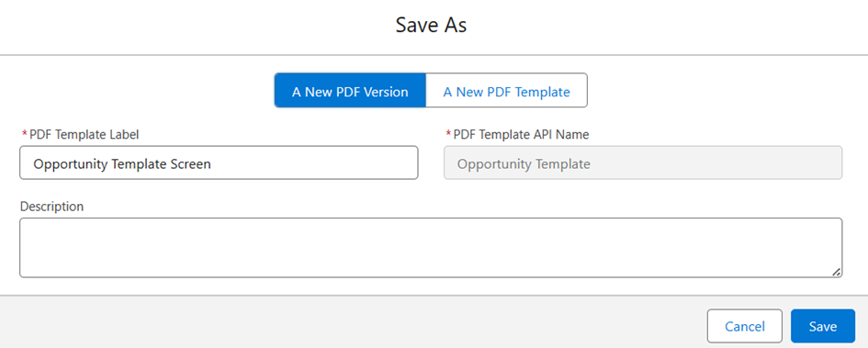Click the Cancel button
Image resolution: width=868 pixels, height=348 pixels.
(x=745, y=326)
